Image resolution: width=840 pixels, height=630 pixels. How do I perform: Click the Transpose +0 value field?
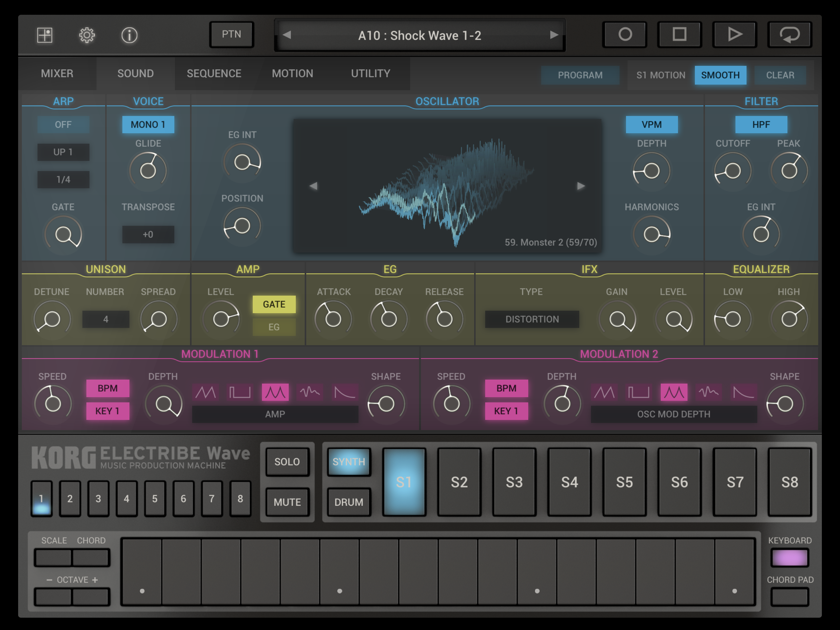pos(148,234)
